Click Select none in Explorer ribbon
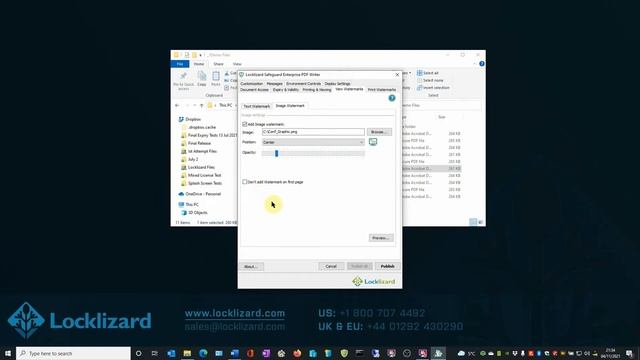Image resolution: width=640 pixels, height=360 pixels. (x=430, y=80)
